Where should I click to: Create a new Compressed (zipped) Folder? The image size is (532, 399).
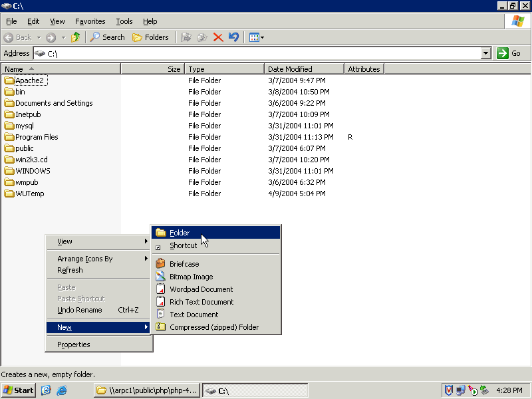(x=213, y=327)
